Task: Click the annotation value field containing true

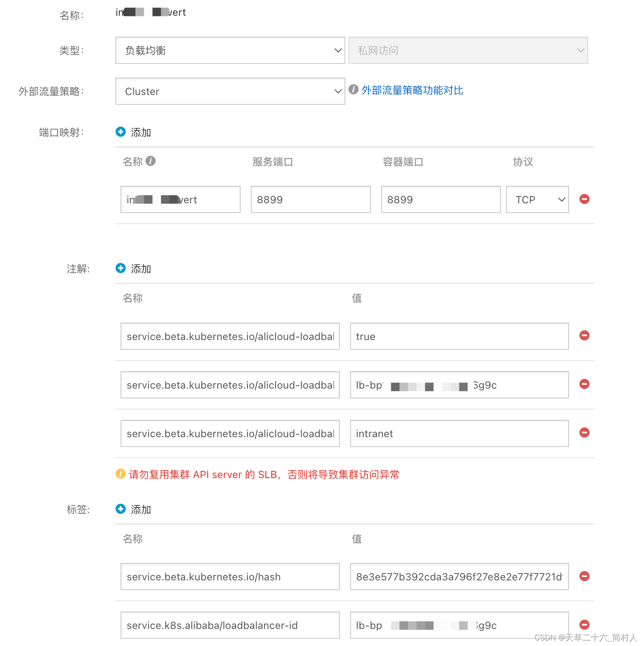Action: [460, 336]
